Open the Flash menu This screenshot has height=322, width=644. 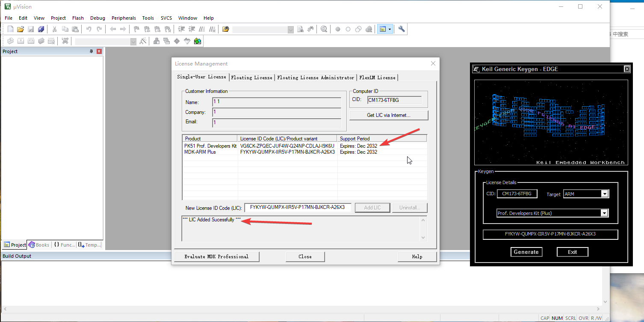(78, 18)
